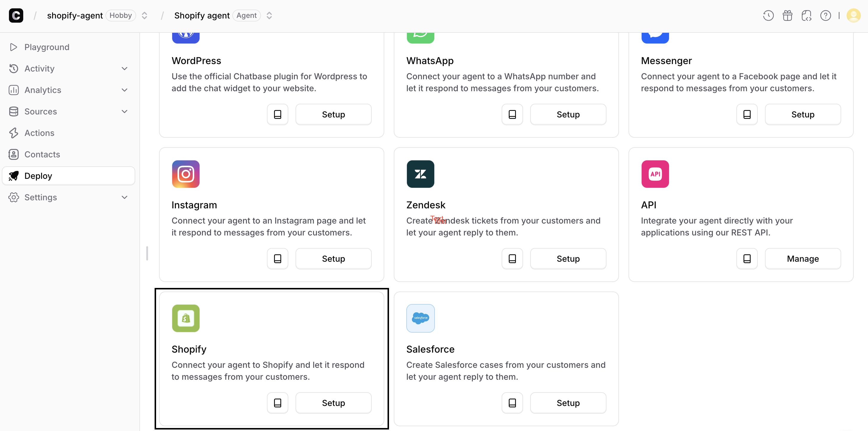This screenshot has height=431, width=868.
Task: Open the Contacts sidebar item
Action: (x=42, y=154)
